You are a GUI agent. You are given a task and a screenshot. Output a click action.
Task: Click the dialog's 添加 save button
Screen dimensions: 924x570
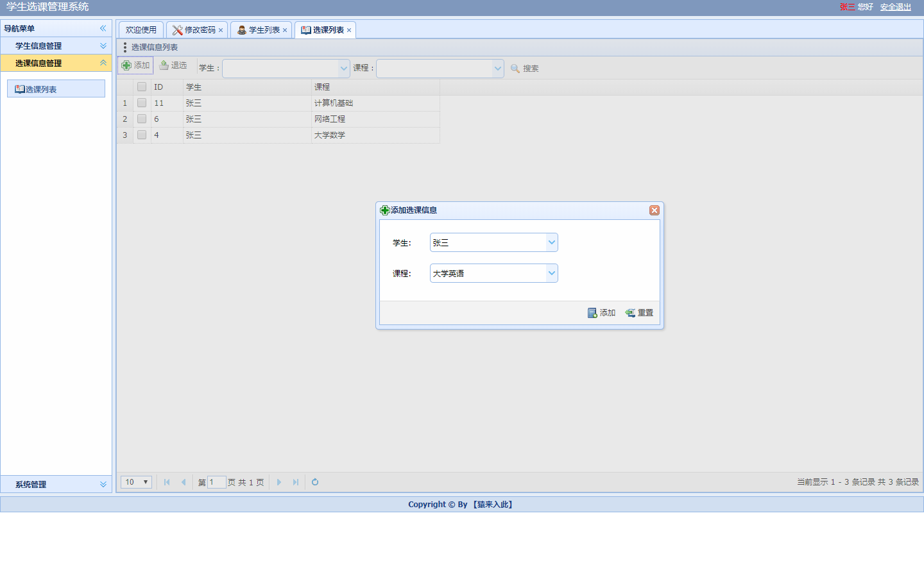pos(601,313)
